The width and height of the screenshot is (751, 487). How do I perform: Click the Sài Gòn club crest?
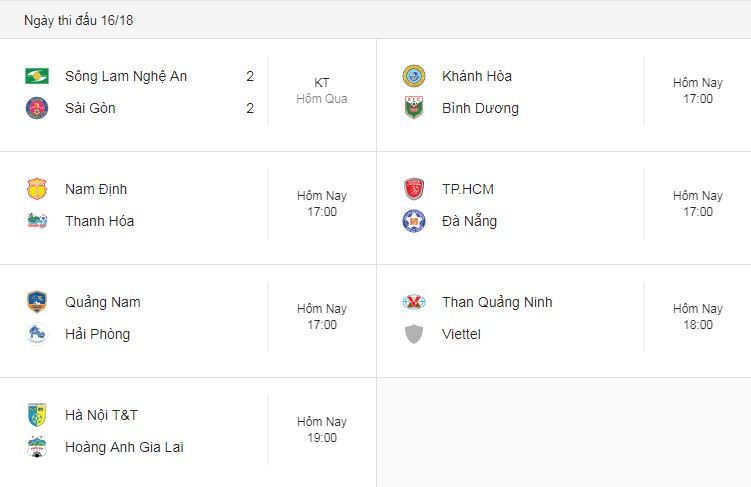point(37,108)
